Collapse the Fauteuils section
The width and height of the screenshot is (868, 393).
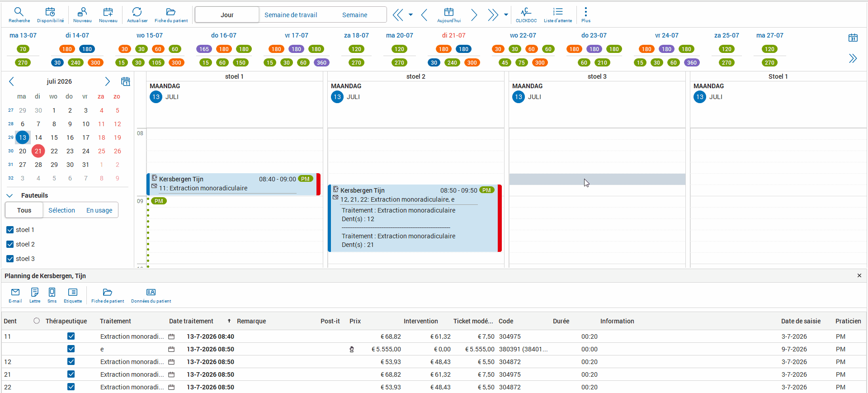9,195
